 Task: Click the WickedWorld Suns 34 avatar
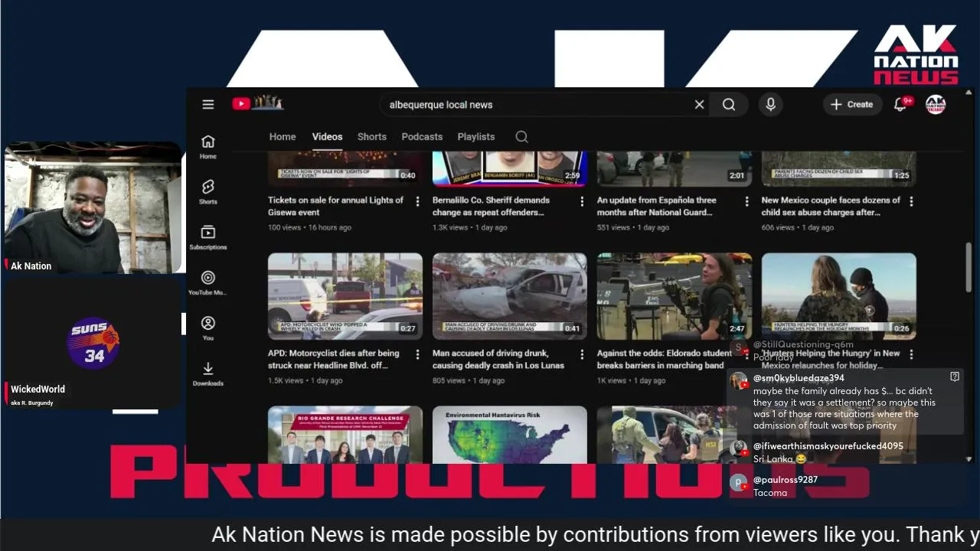pyautogui.click(x=93, y=343)
